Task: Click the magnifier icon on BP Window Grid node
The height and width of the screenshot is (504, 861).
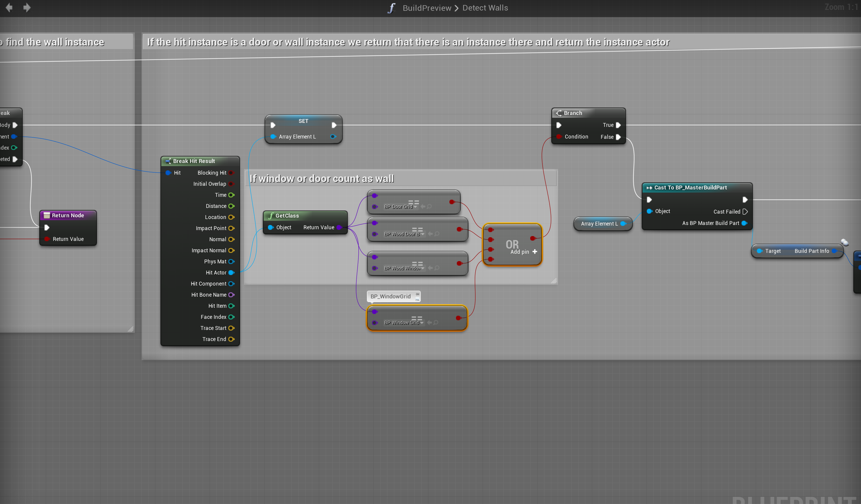Action: point(436,323)
